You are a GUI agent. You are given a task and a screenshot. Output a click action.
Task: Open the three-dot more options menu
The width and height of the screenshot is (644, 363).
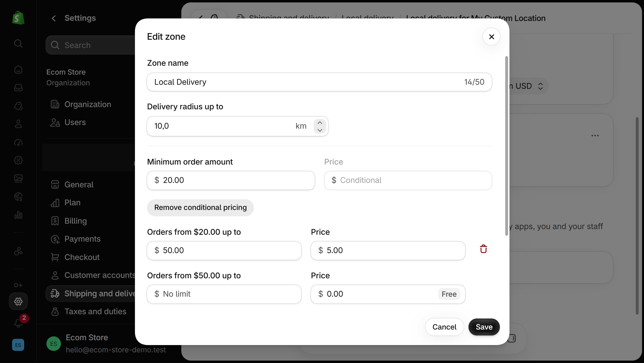click(595, 136)
